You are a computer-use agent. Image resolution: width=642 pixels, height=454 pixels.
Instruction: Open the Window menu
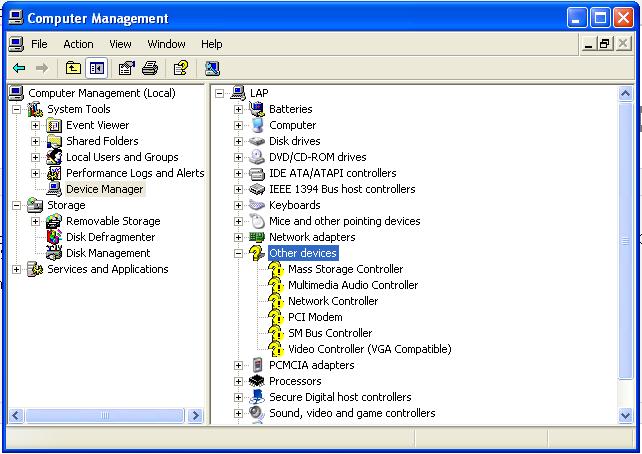point(166,44)
